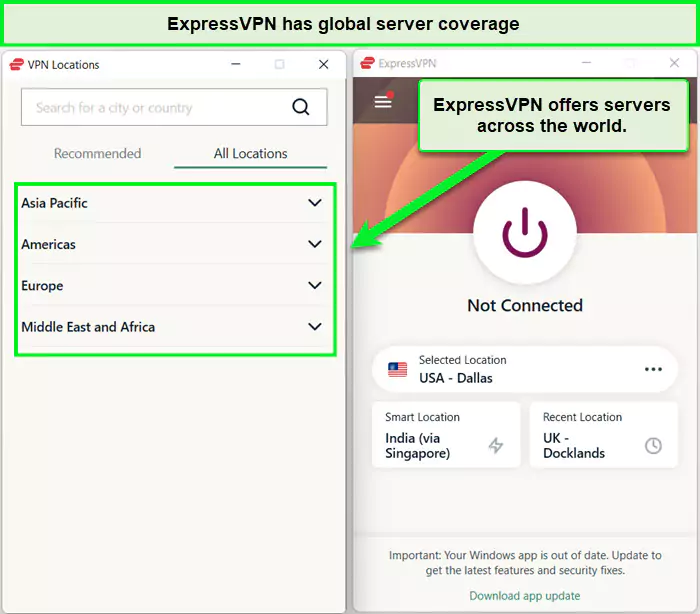This screenshot has width=700, height=614.
Task: Expand the Europe region chevron
Action: [315, 285]
